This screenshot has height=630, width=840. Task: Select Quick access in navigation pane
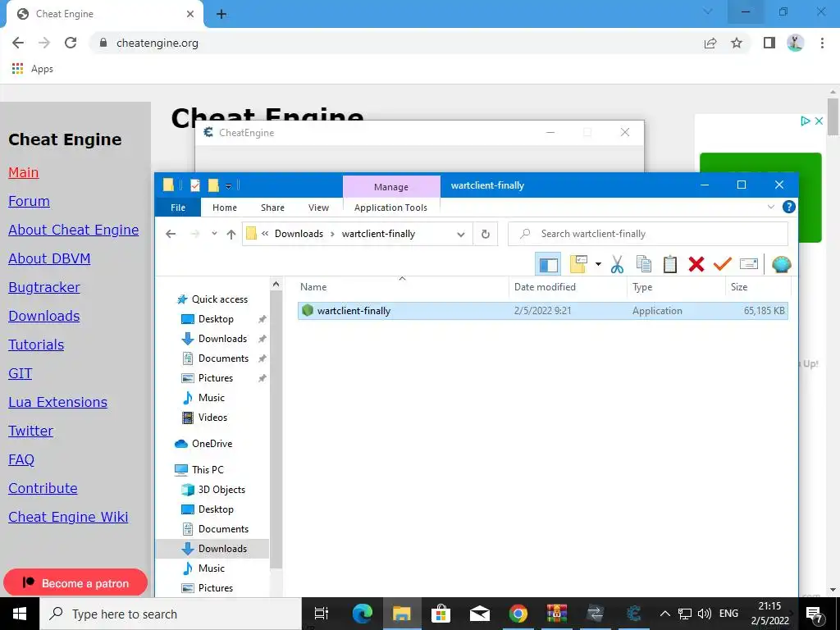[212, 299]
